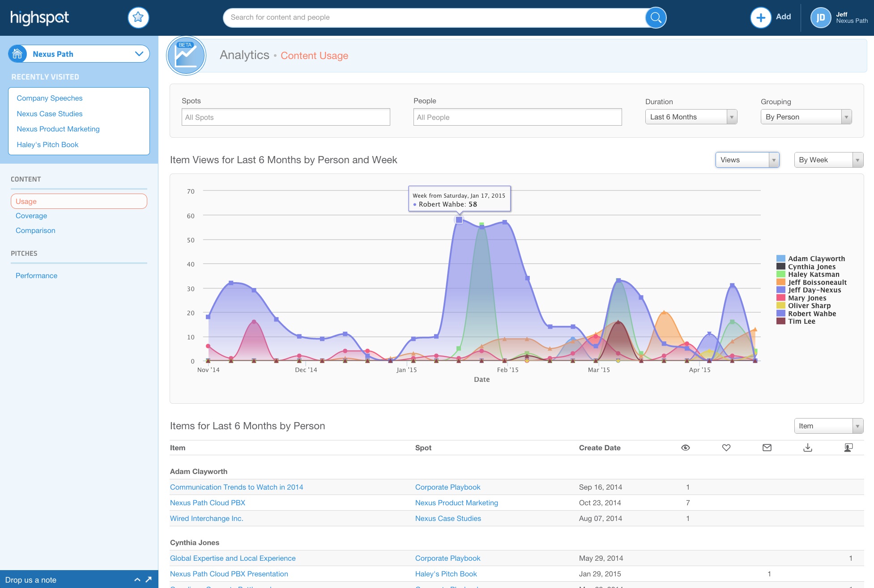Sort by the downloads column icon
This screenshot has width=874, height=588.
[807, 448]
